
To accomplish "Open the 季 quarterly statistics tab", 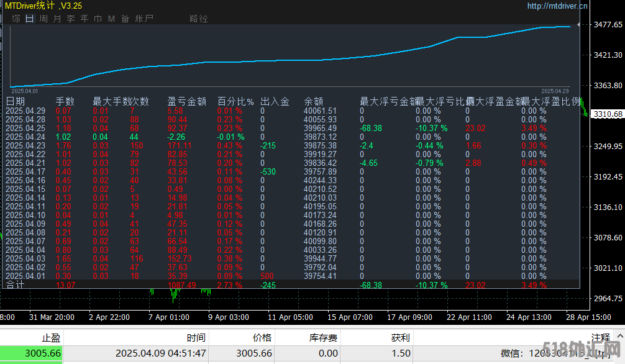I will pyautogui.click(x=71, y=19).
